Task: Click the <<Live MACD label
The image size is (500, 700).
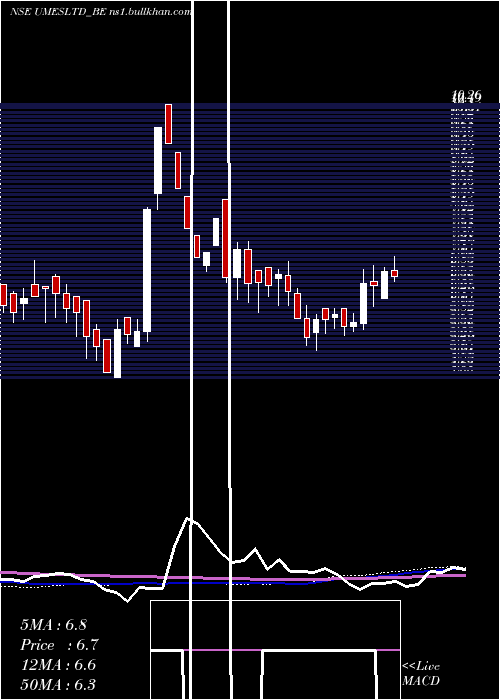Action: tap(421, 673)
